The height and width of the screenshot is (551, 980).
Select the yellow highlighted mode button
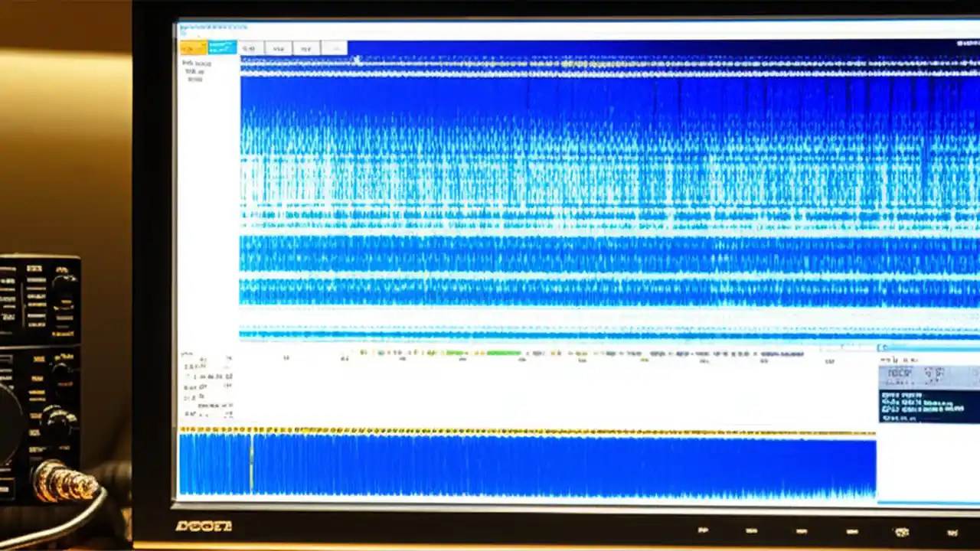[194, 46]
